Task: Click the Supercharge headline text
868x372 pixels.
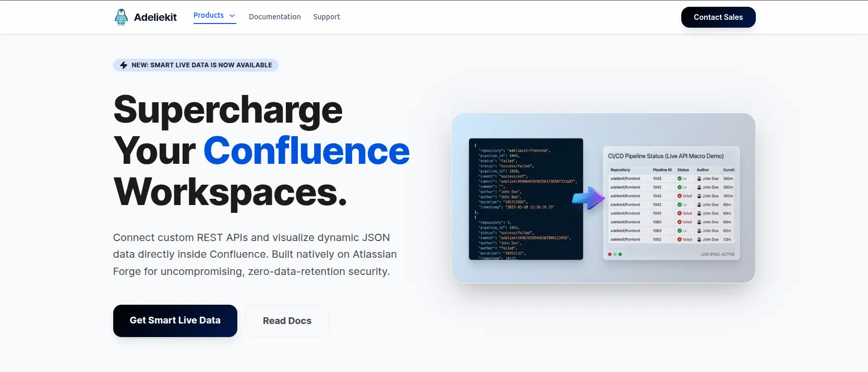Action: [x=228, y=111]
